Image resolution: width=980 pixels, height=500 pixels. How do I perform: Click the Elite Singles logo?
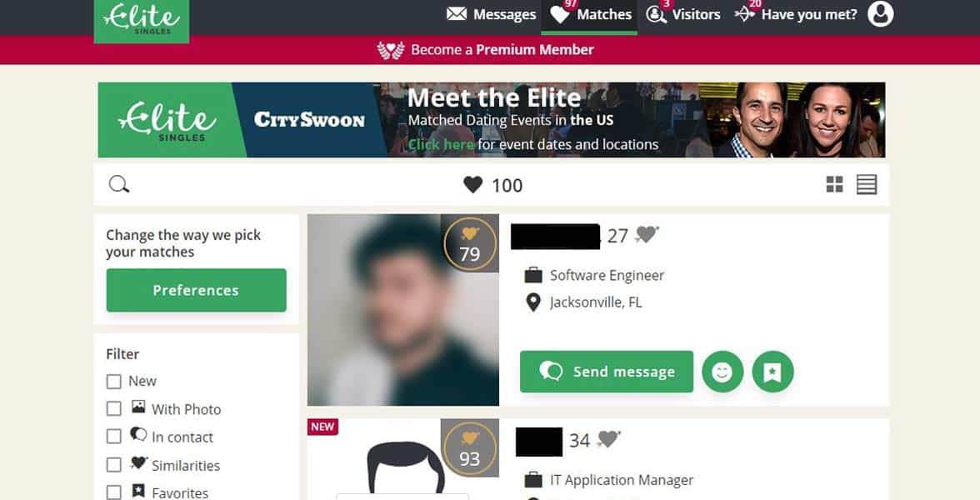pos(142,21)
